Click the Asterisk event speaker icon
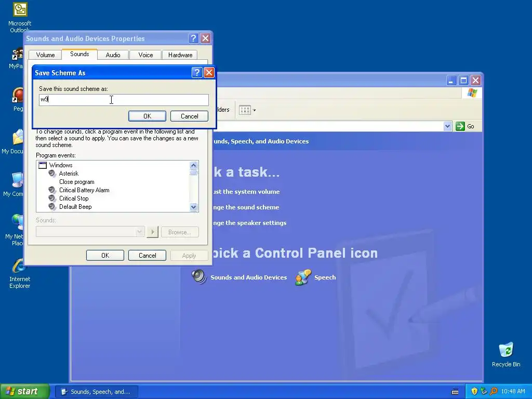 click(52, 174)
